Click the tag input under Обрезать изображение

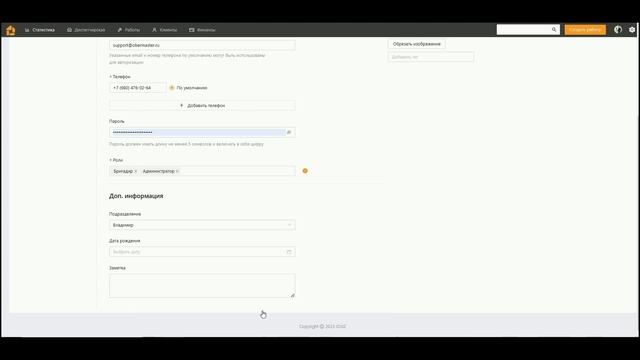(x=431, y=57)
